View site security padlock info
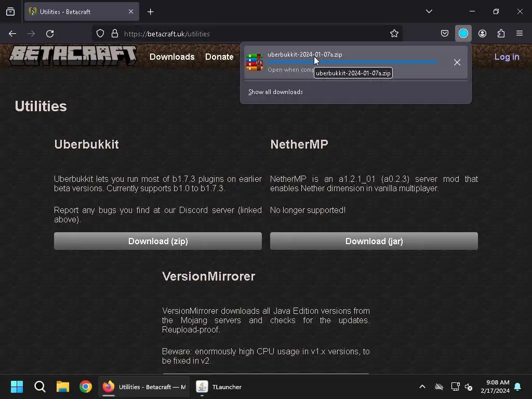This screenshot has height=399, width=532. [x=115, y=34]
